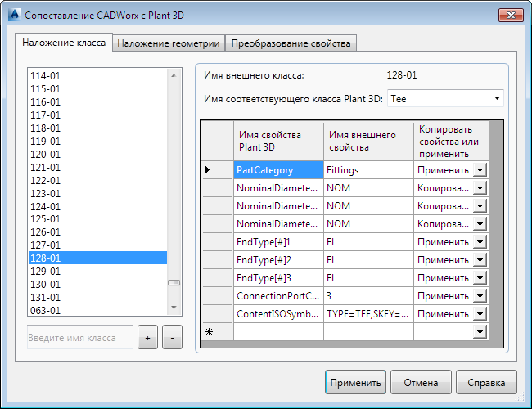Click the class list scroll up arrow
The image size is (532, 409).
click(174, 75)
